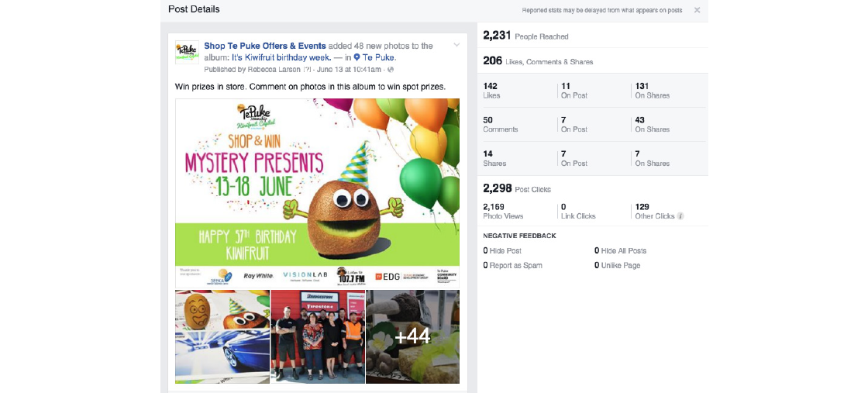
Task: Click the public globe privacy icon
Action: tap(391, 70)
